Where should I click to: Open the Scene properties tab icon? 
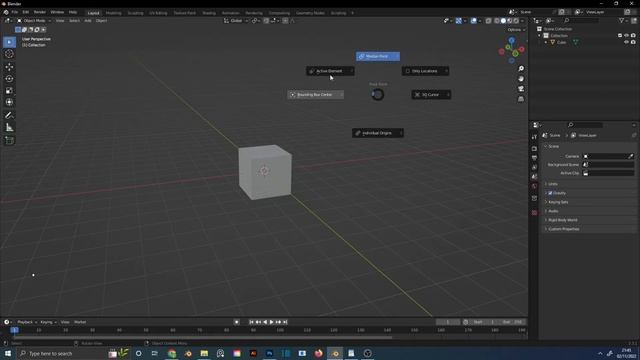(534, 177)
